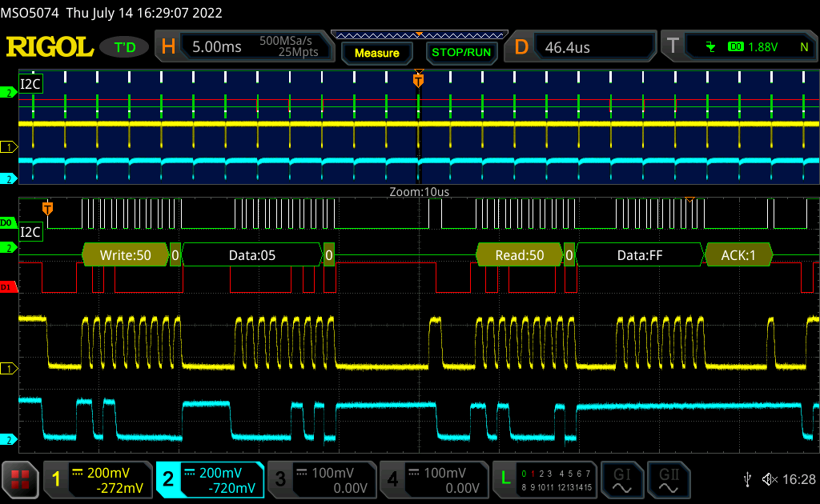Screen dimensions: 820x504
Task: Click the 46.4us delay value
Action: click(568, 47)
